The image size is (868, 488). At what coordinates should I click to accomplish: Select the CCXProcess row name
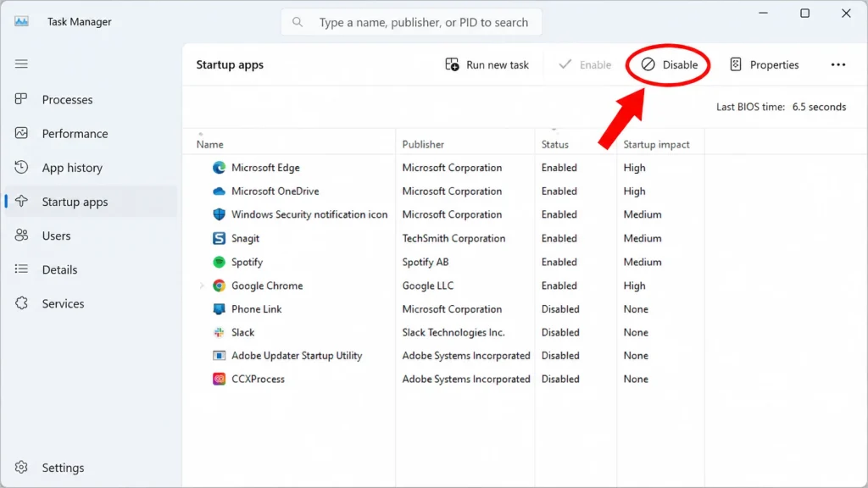(x=258, y=379)
